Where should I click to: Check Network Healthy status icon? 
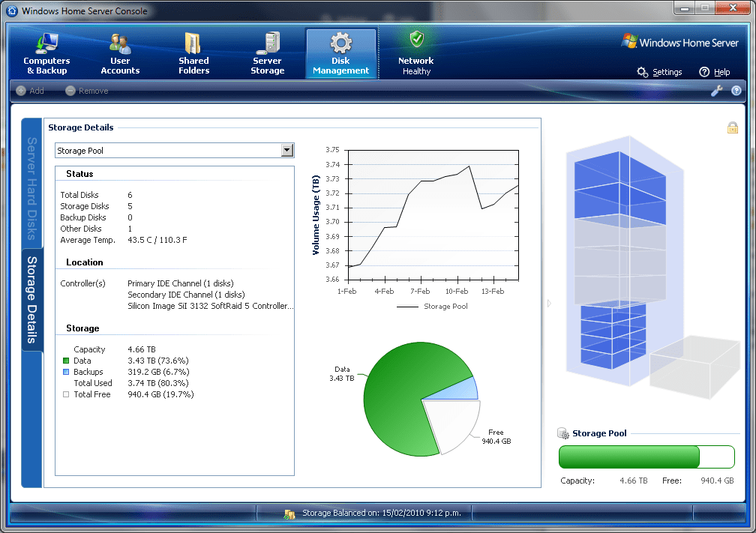[x=415, y=52]
